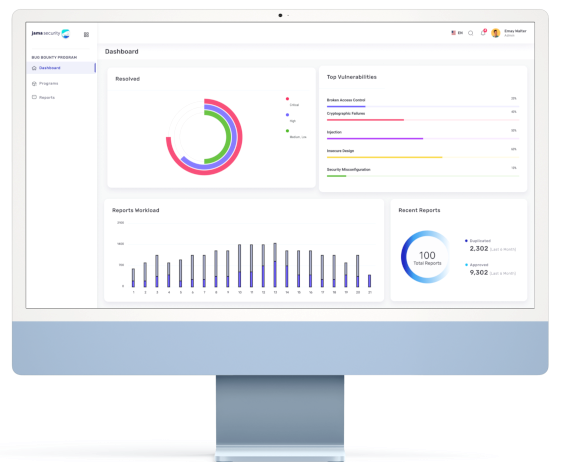Select the Dashboard sidebar label
The image size is (561, 462).
click(49, 68)
